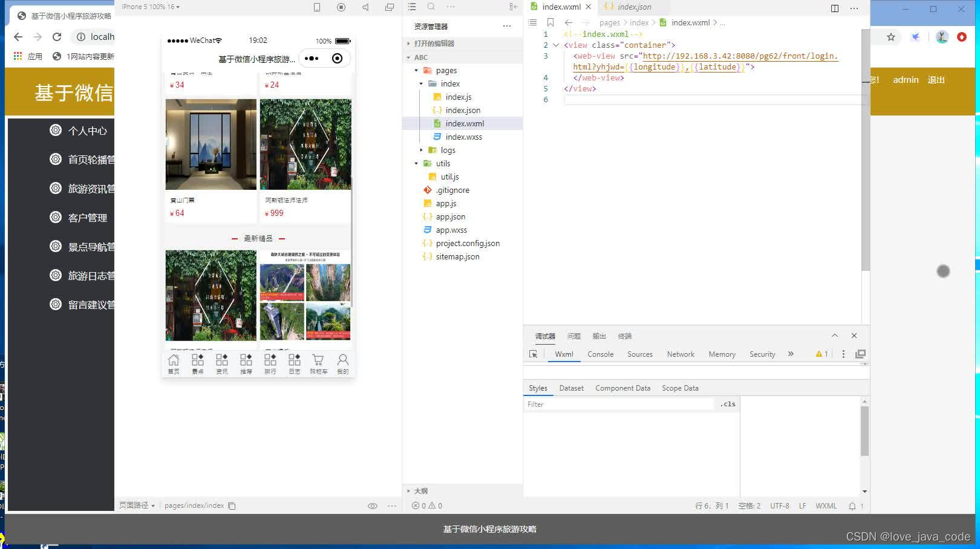Toggle the .cls class editor
The width and height of the screenshot is (980, 549).
(x=728, y=404)
